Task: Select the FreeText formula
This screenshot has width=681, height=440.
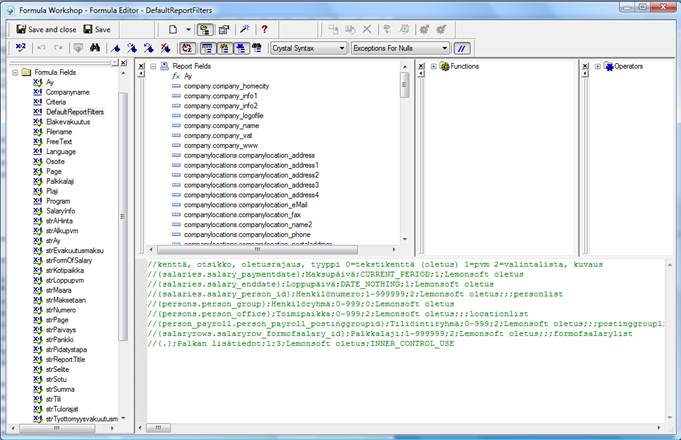Action: 59,142
